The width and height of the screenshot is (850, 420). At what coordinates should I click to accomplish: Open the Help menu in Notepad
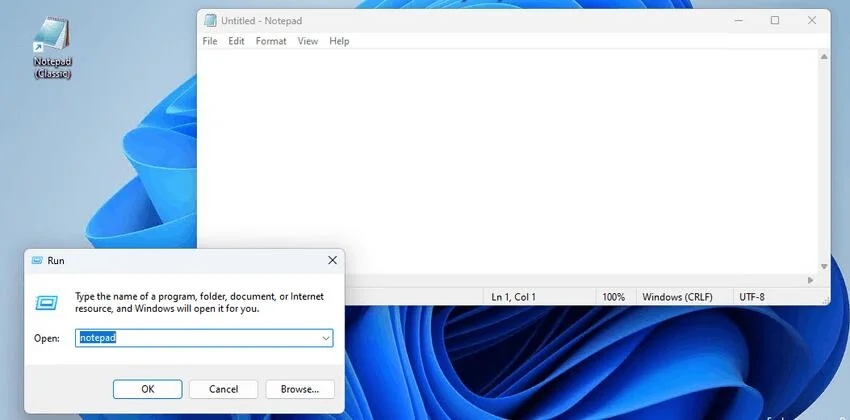(339, 41)
